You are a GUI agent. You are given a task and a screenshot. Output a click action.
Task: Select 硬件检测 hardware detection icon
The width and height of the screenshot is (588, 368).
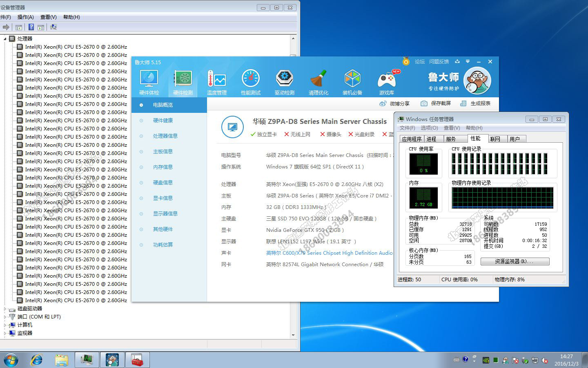click(x=183, y=82)
